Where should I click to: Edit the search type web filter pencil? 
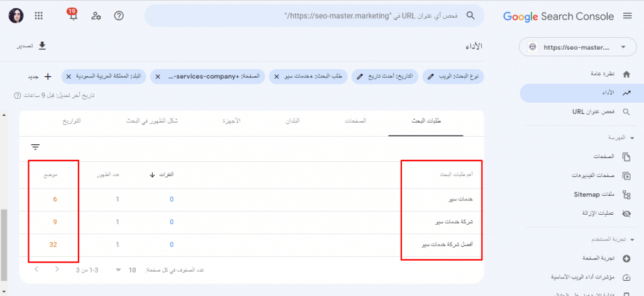430,76
